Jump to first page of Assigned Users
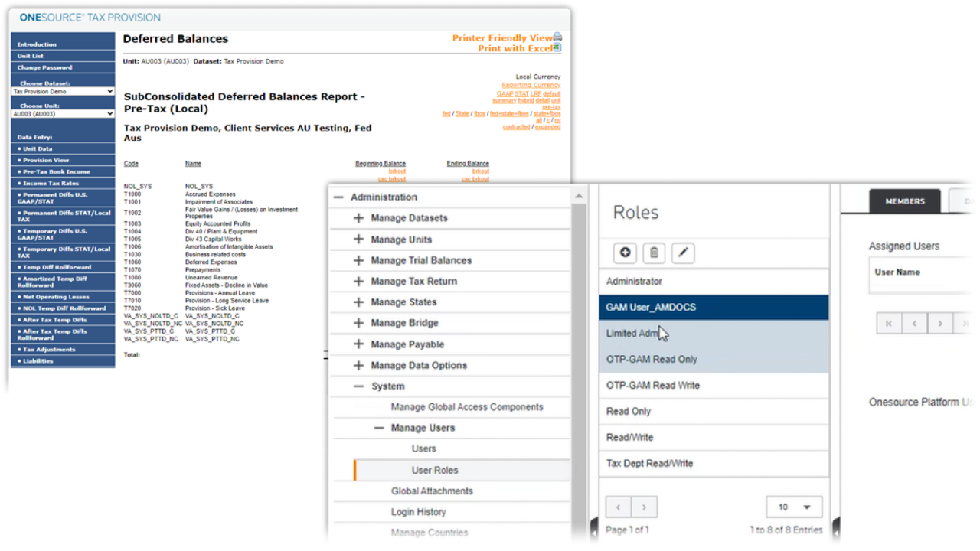This screenshot has width=980, height=551. [888, 324]
